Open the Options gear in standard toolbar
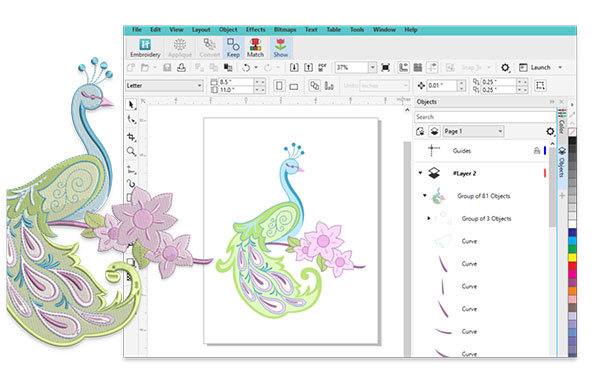The image size is (600, 388). [505, 68]
